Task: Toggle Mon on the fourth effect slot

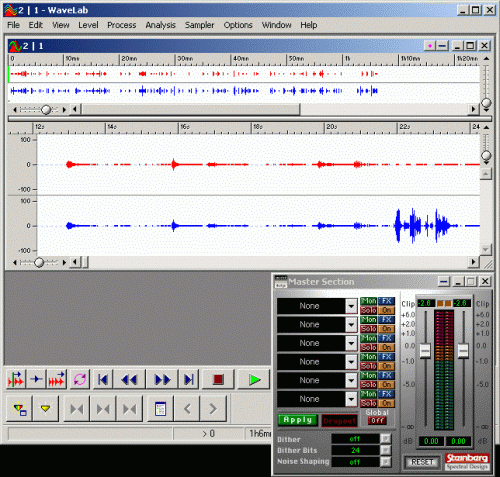Action: tap(369, 357)
